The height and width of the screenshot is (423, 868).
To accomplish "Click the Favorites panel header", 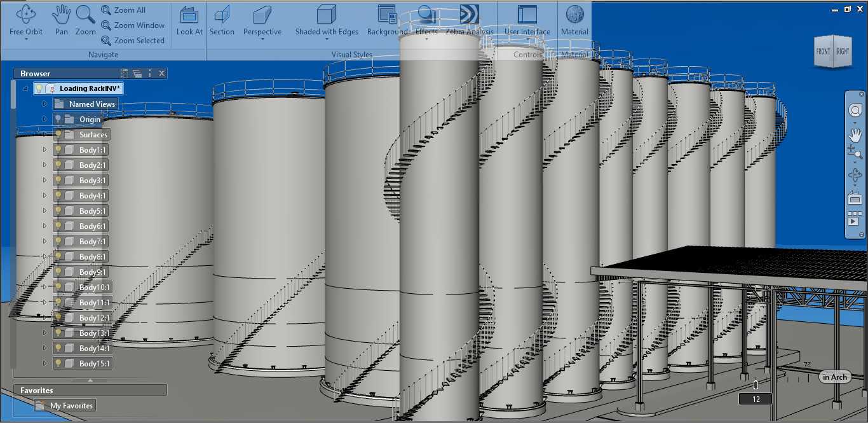I will (90, 391).
